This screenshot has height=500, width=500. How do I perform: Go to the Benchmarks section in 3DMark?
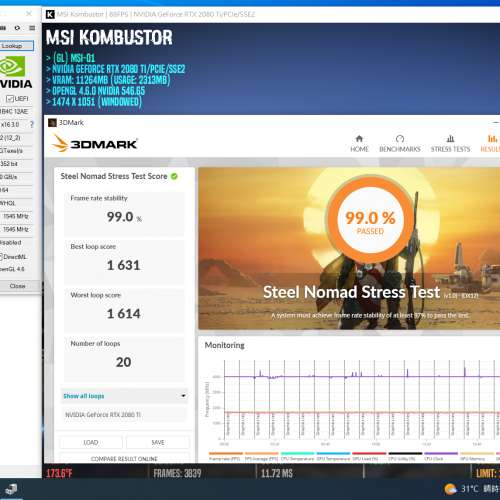(x=400, y=144)
